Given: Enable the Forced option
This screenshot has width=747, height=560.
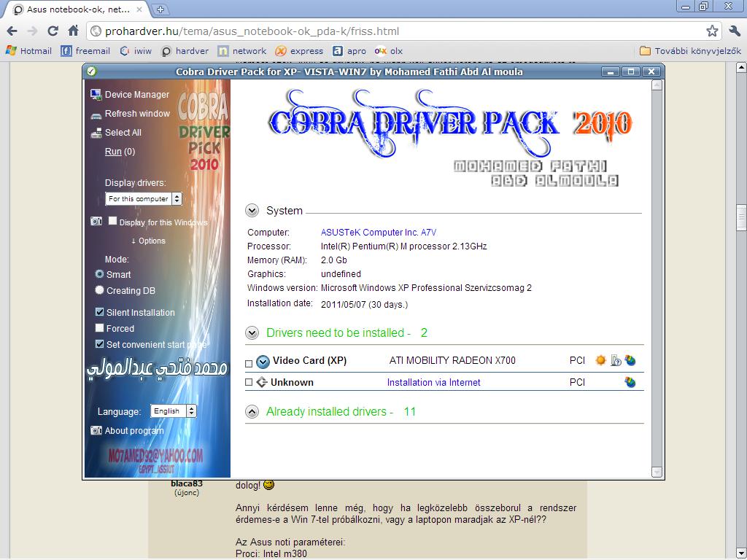Looking at the screenshot, I should point(99,328).
